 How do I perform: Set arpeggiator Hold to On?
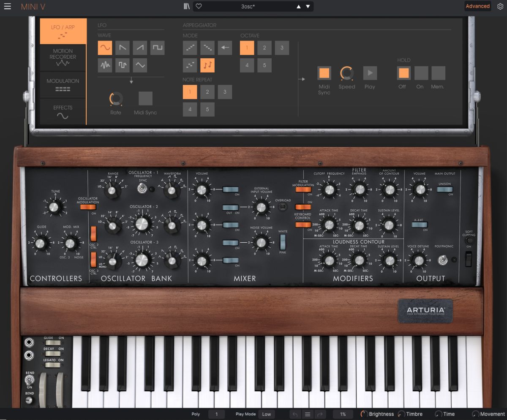pos(421,73)
